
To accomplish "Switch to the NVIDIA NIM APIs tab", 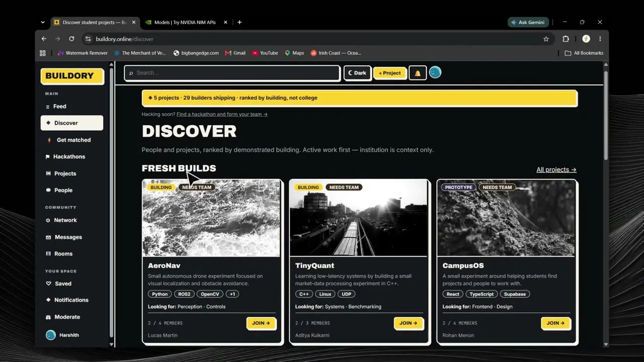I will coord(185,22).
